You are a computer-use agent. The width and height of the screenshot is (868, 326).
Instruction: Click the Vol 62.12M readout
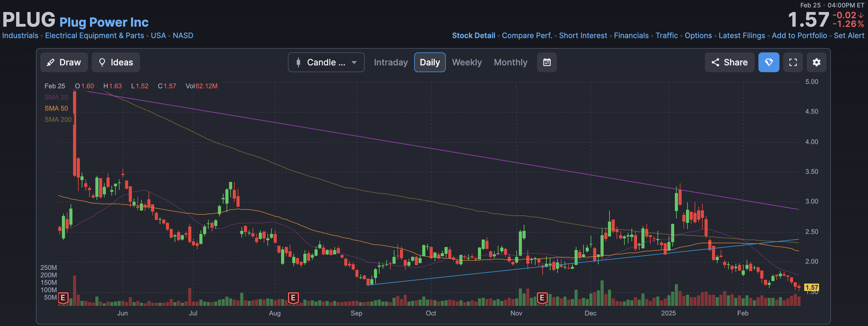click(x=201, y=86)
